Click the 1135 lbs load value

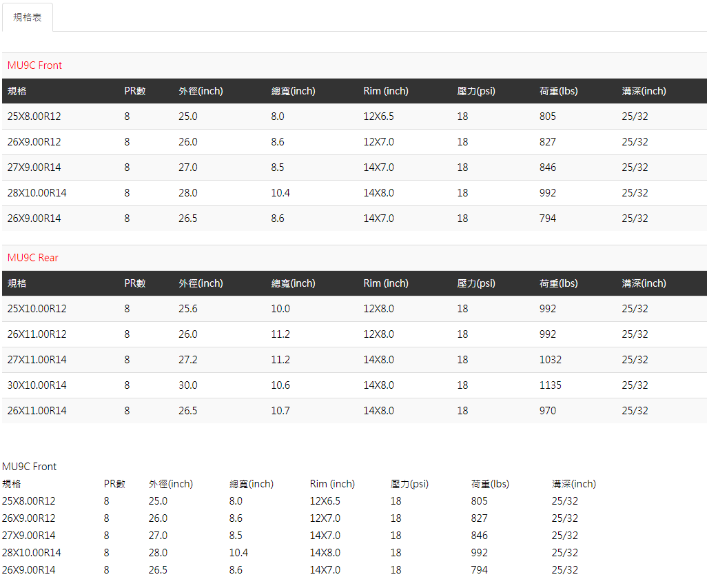click(x=550, y=385)
